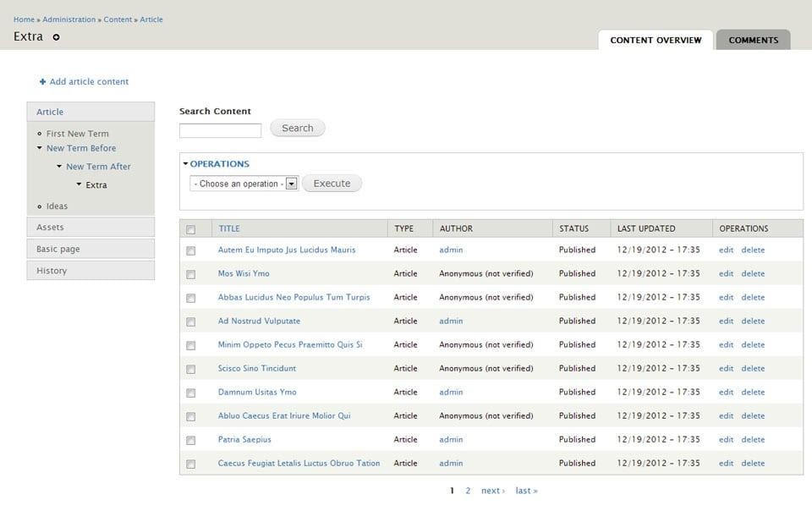Switch to the Comments tab
Viewport: 812px width, 511px height.
[753, 40]
